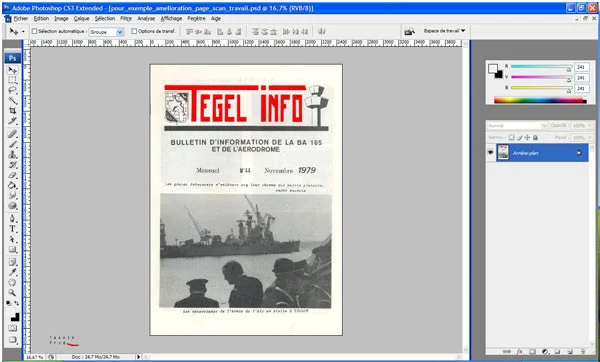Select the Lasso tool
Image resolution: width=600 pixels, height=362 pixels.
pyautogui.click(x=13, y=90)
